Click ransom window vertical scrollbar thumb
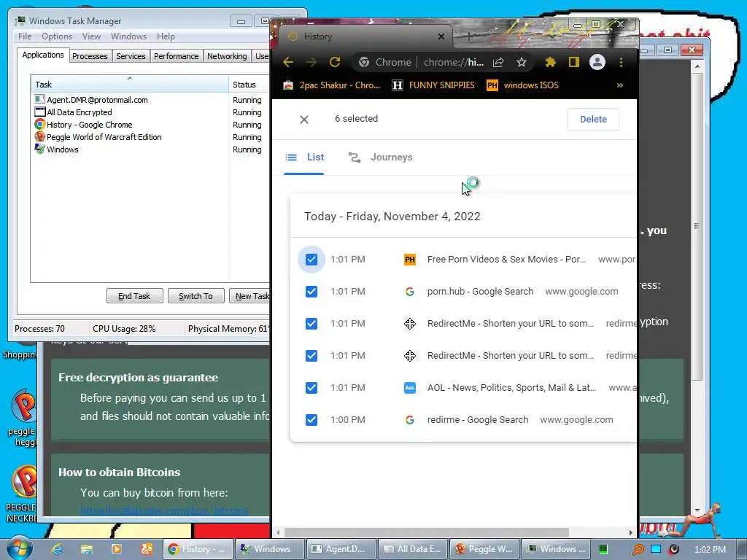The width and height of the screenshot is (747, 560). 697,226
